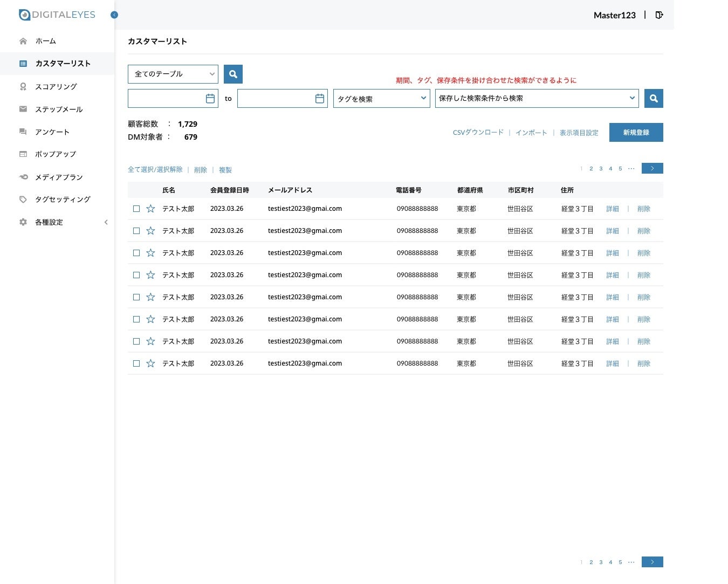
Task: Click the CSVダウンロード link
Action: pos(478,133)
